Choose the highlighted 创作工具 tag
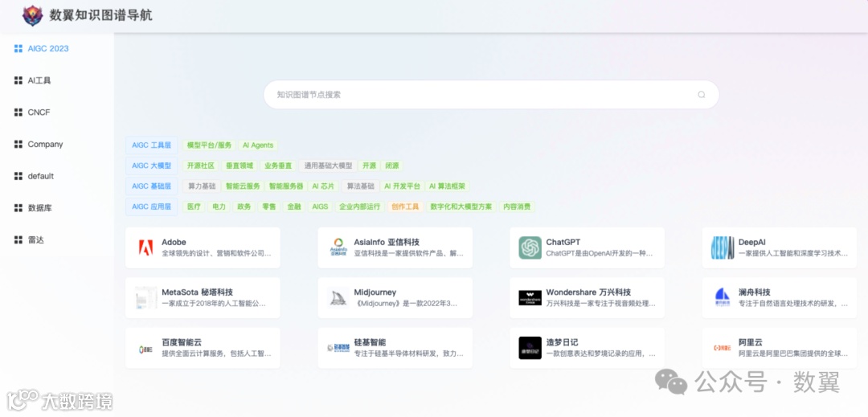Image resolution: width=868 pixels, height=417 pixels. (x=405, y=206)
